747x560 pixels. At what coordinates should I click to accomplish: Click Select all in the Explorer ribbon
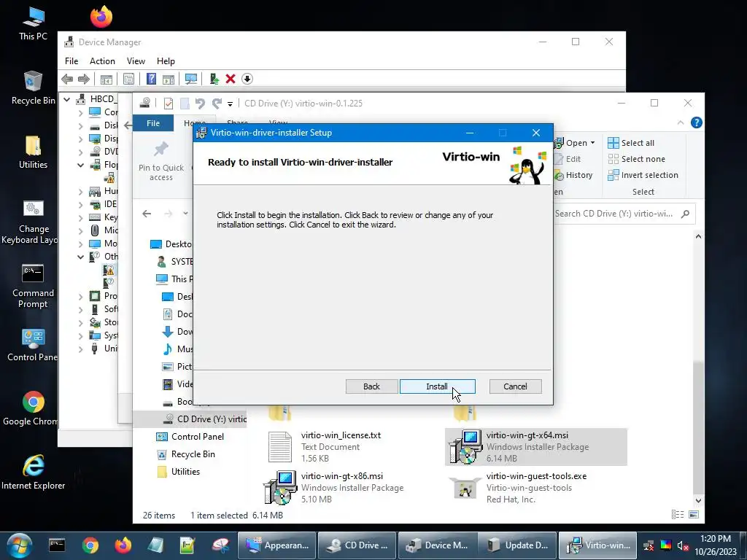pos(631,143)
